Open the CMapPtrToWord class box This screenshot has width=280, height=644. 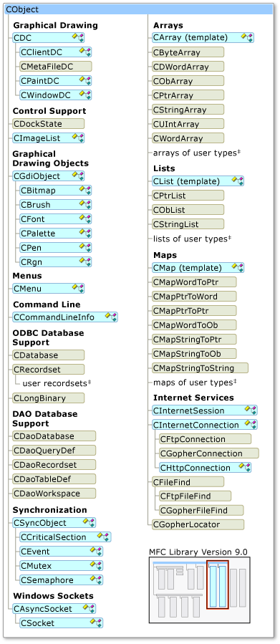coord(194,296)
